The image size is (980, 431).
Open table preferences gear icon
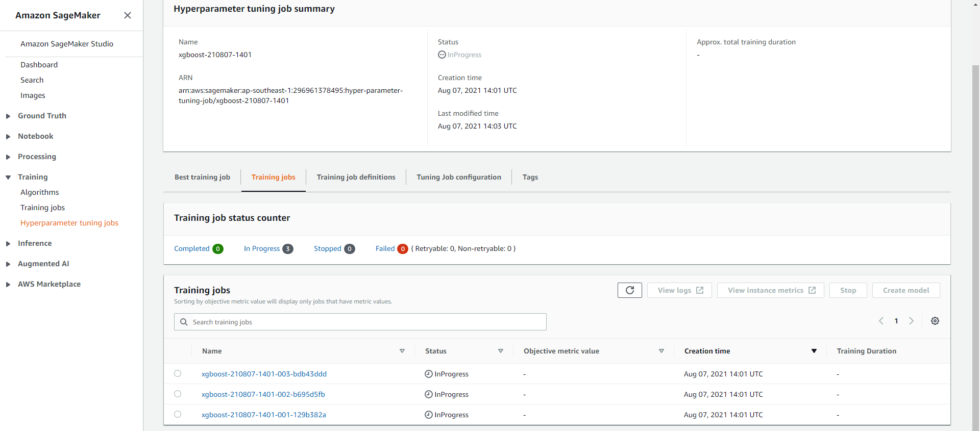[935, 321]
